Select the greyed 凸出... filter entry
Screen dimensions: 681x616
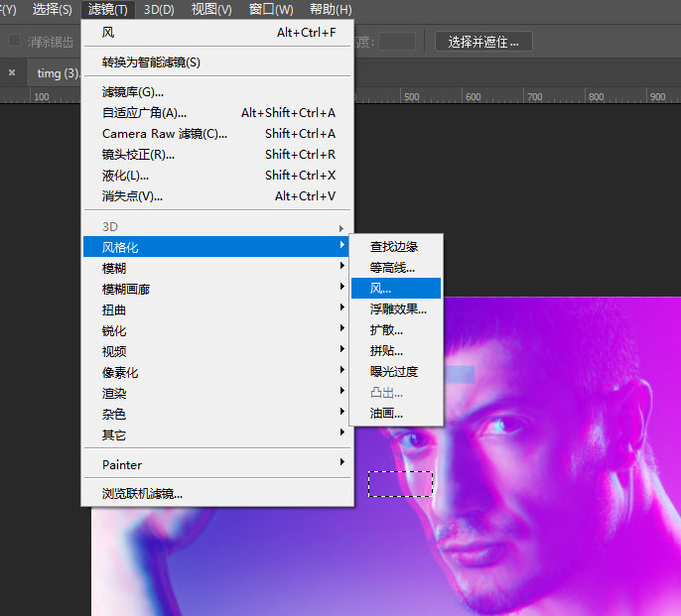tap(396, 393)
